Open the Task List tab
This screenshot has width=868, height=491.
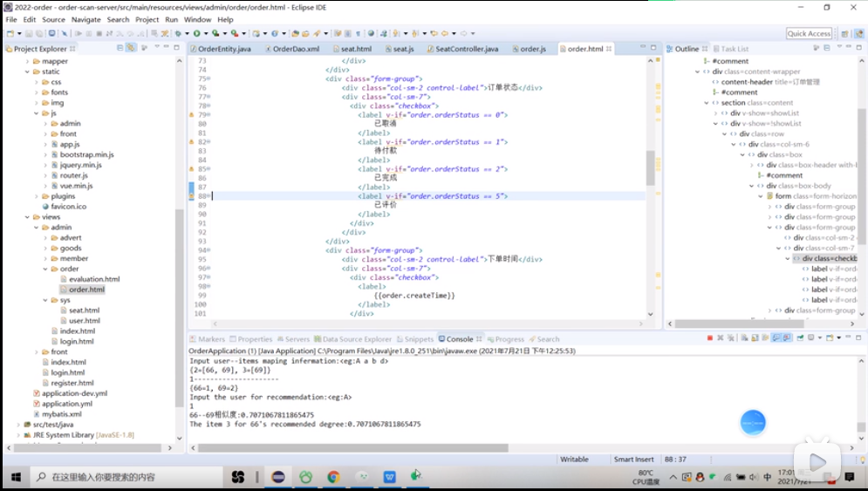(x=731, y=49)
